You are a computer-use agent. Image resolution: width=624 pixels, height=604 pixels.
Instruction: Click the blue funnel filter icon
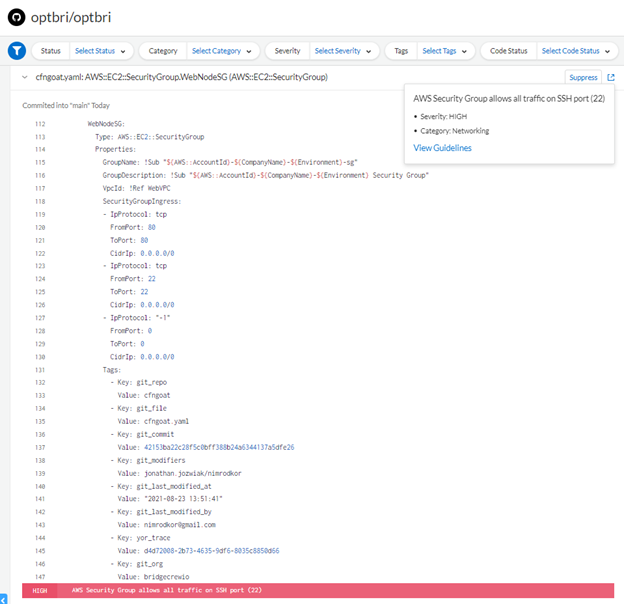(16, 51)
